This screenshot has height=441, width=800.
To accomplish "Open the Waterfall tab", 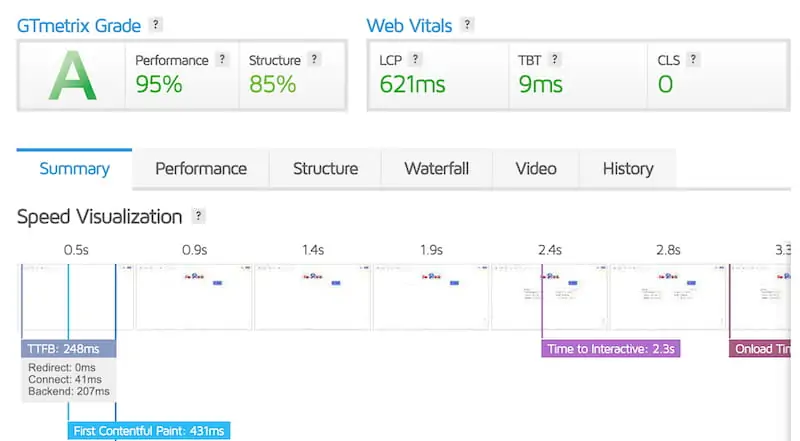I will pyautogui.click(x=436, y=168).
